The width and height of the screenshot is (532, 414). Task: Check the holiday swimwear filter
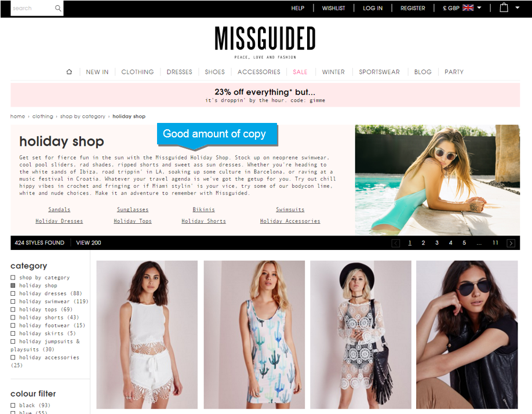coord(13,302)
